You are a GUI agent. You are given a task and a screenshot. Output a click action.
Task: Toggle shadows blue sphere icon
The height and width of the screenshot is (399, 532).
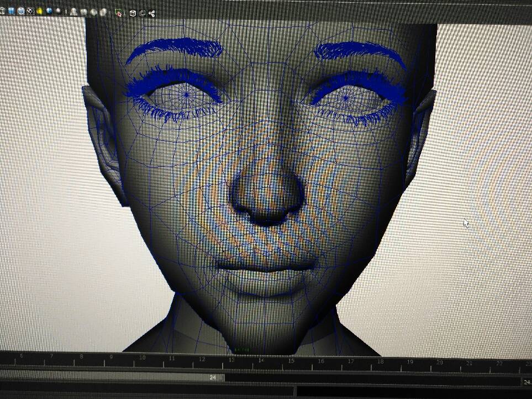click(49, 11)
